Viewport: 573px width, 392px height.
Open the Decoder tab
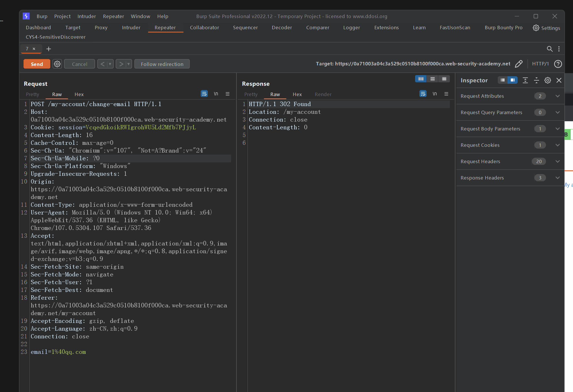click(282, 28)
